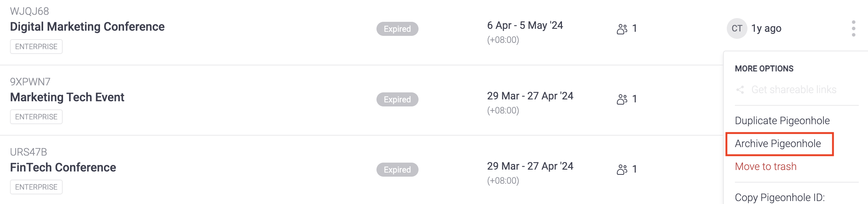Click attendees icon for FinTech Conference
Viewport: 868px width, 204px height.
pyautogui.click(x=622, y=169)
